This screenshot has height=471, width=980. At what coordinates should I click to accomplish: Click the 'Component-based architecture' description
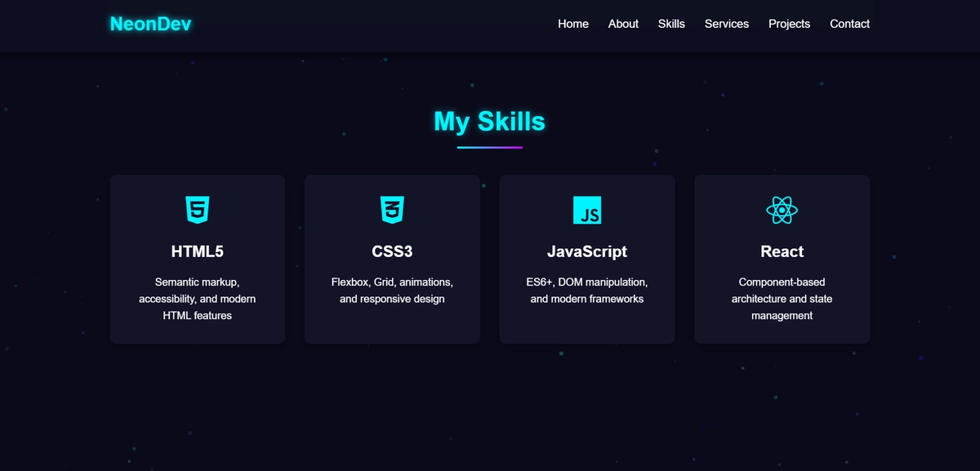pyautogui.click(x=782, y=299)
